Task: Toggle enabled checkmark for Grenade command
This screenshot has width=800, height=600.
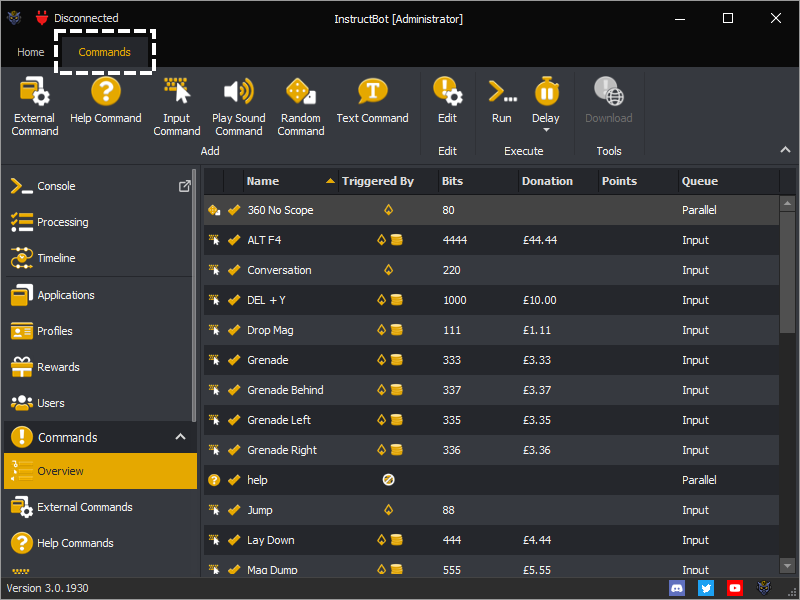Action: (x=234, y=360)
